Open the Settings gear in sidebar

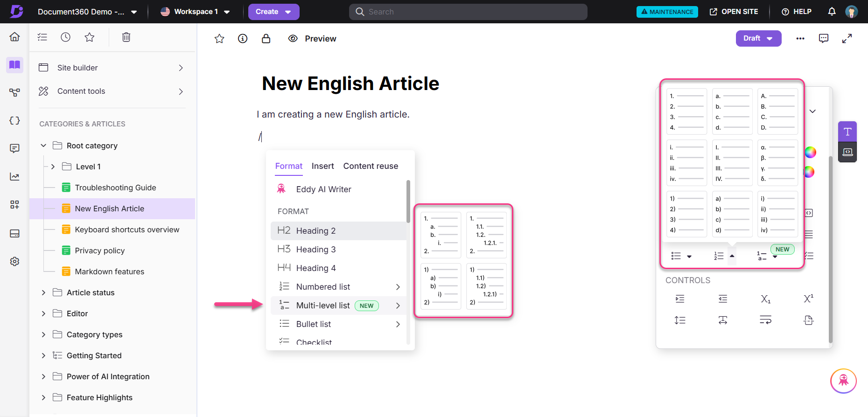14,261
